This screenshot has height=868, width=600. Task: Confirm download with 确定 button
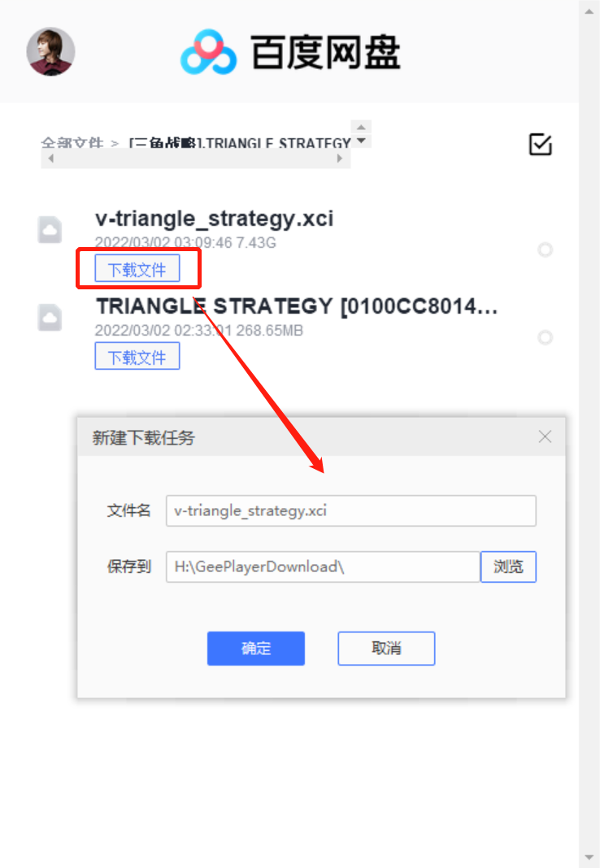256,649
